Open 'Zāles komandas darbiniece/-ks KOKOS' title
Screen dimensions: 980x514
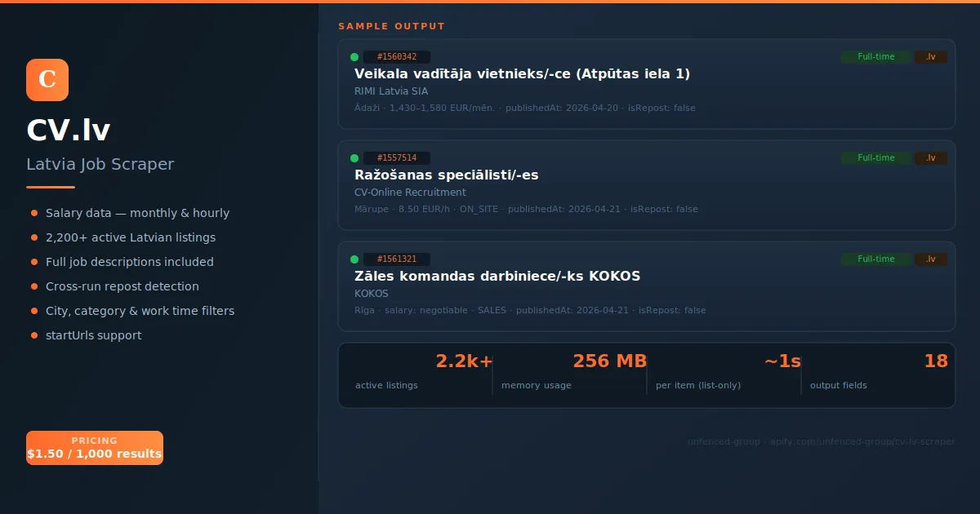497,277
